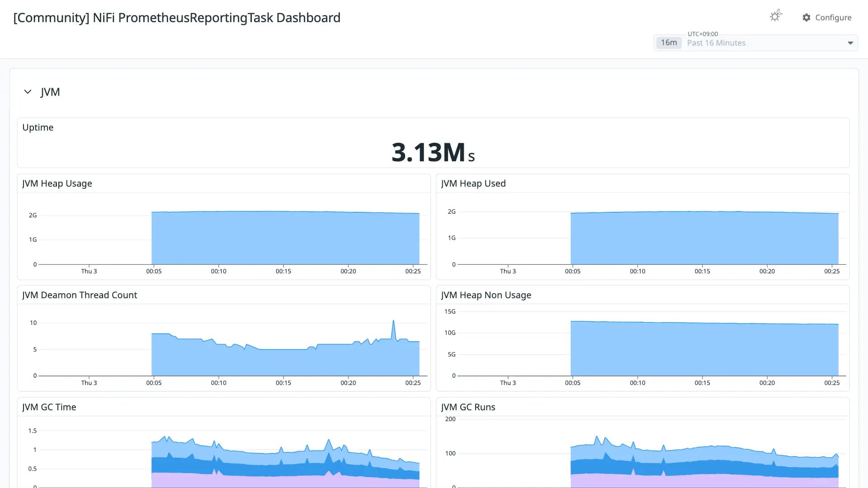The image size is (868, 488).
Task: Click the JVM Heap Used area graph
Action: [704, 238]
